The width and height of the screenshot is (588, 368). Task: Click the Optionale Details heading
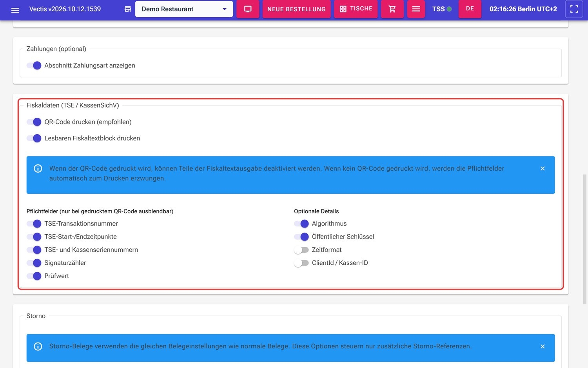tap(316, 211)
